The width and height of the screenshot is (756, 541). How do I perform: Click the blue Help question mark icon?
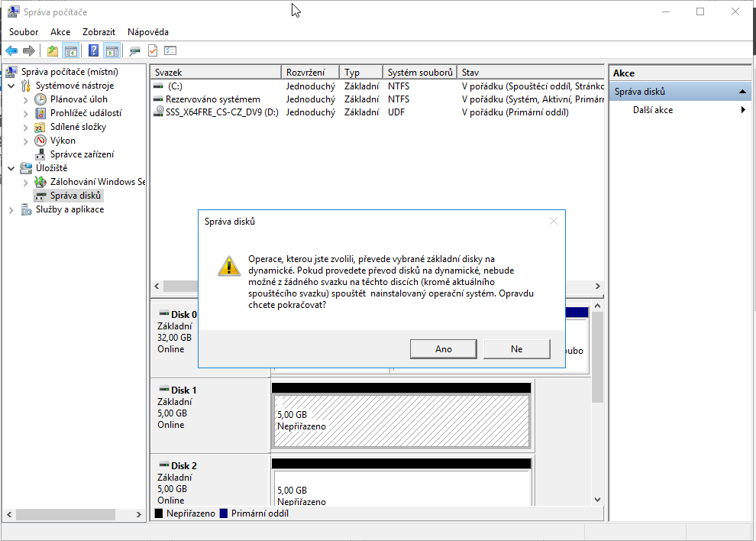click(x=93, y=51)
